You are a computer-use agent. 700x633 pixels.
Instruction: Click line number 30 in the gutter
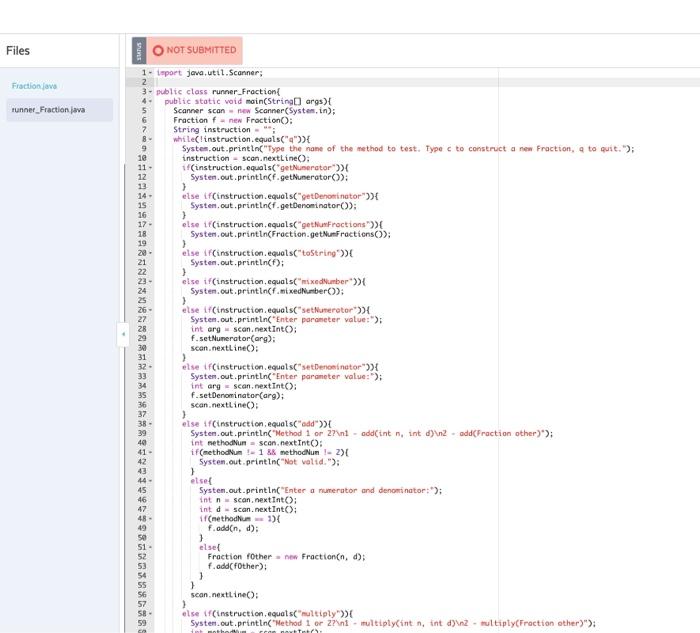[x=142, y=348]
